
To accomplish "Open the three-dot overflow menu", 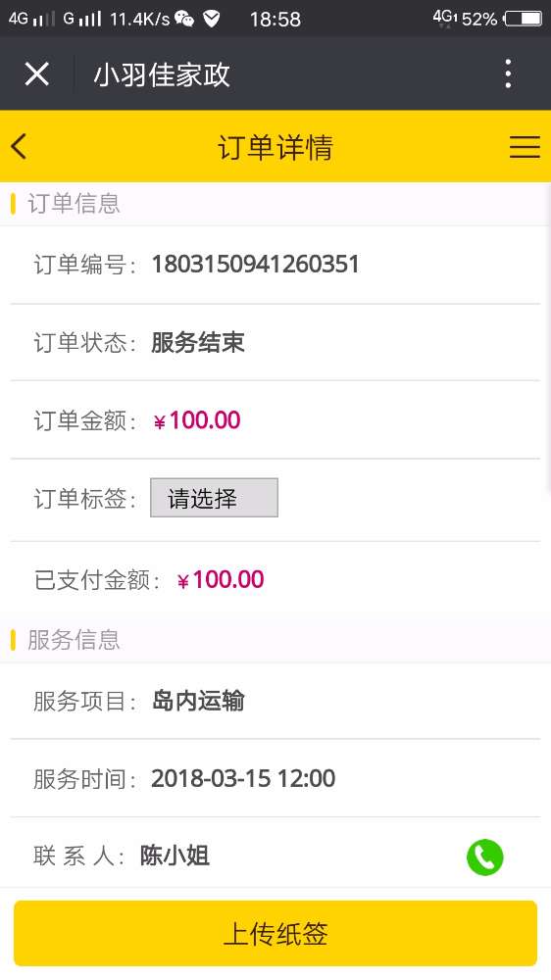I will coord(508,73).
